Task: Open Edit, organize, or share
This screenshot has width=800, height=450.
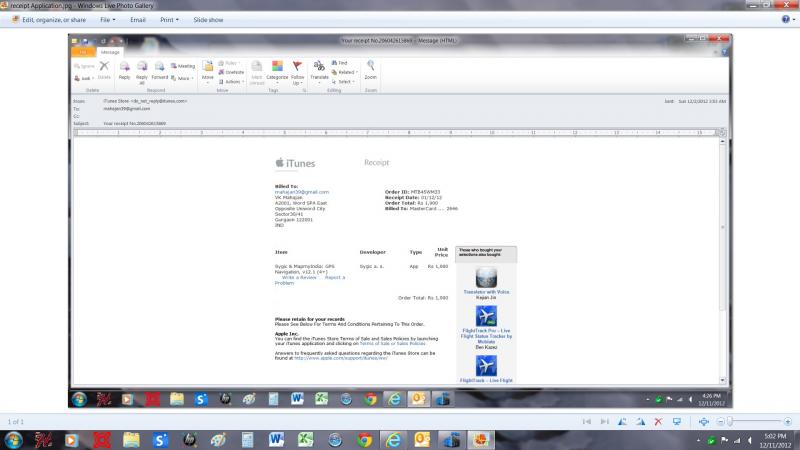Action: click(49, 20)
